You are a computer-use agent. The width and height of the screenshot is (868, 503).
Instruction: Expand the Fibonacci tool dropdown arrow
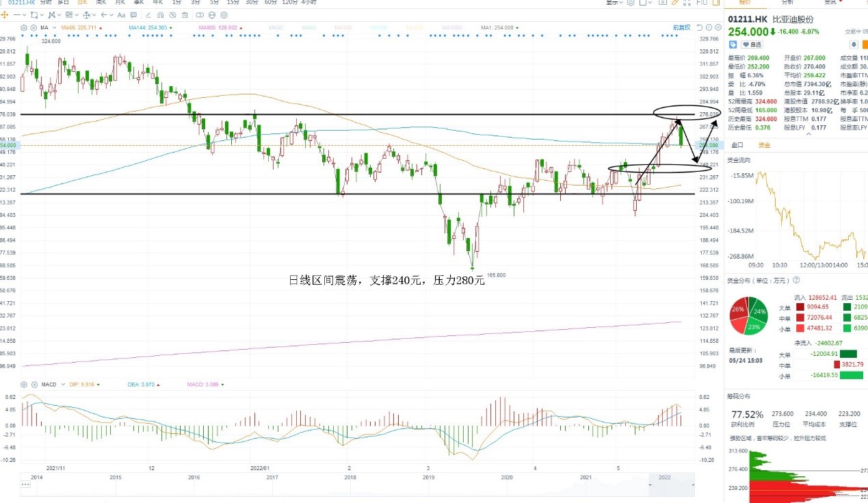coord(77,15)
